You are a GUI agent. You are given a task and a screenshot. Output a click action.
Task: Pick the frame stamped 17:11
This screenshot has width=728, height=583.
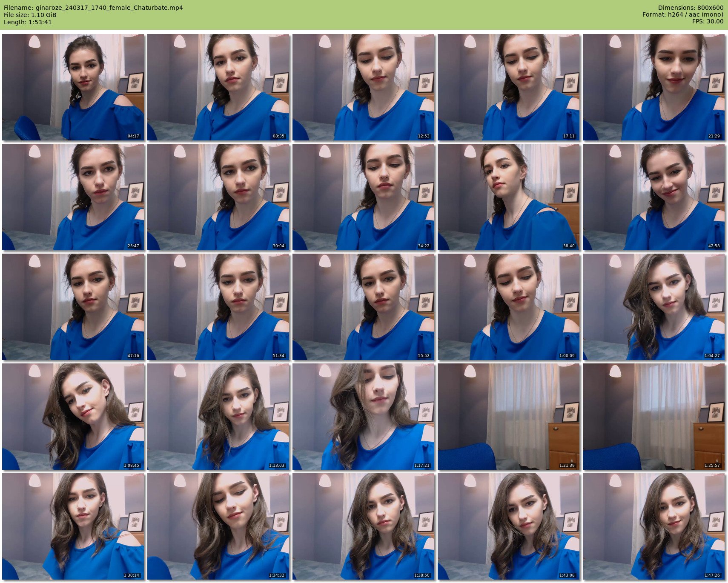tap(509, 87)
